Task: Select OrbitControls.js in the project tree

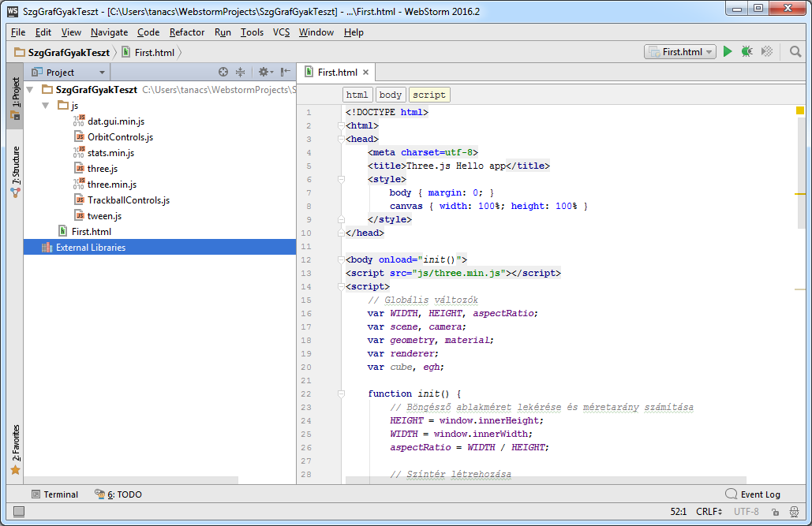Action: 120,137
